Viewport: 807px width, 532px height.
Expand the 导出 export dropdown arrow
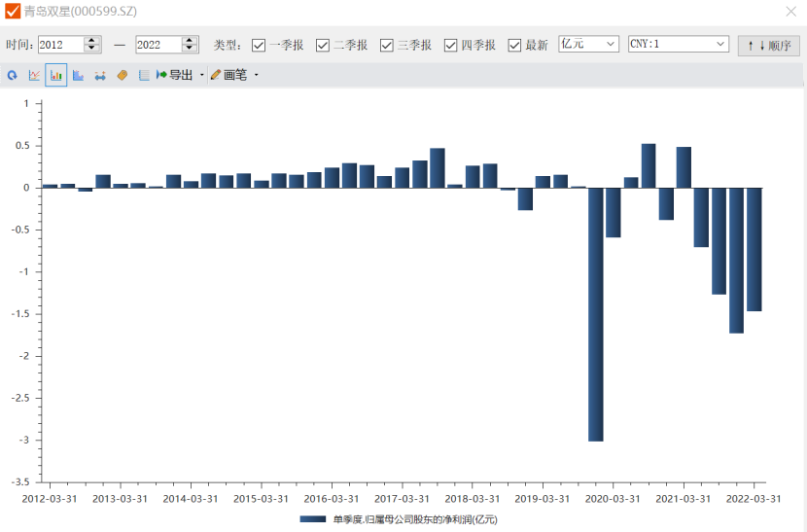(x=202, y=75)
